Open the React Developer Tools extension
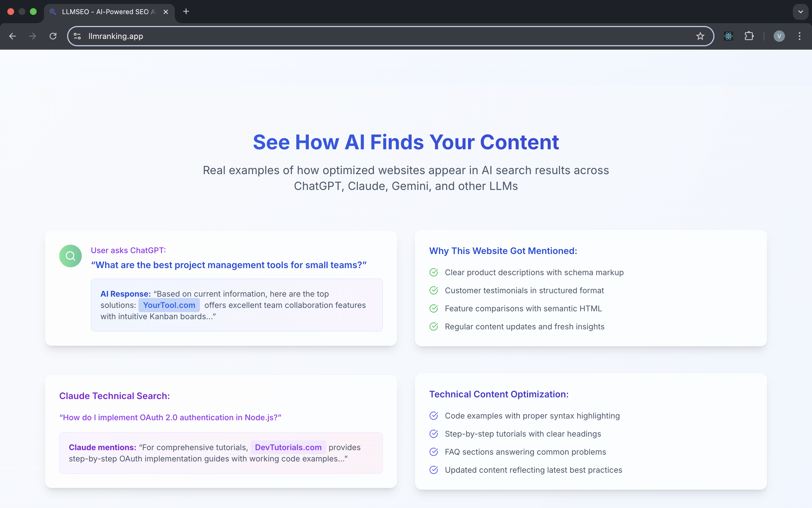This screenshot has width=812, height=508. pyautogui.click(x=729, y=36)
